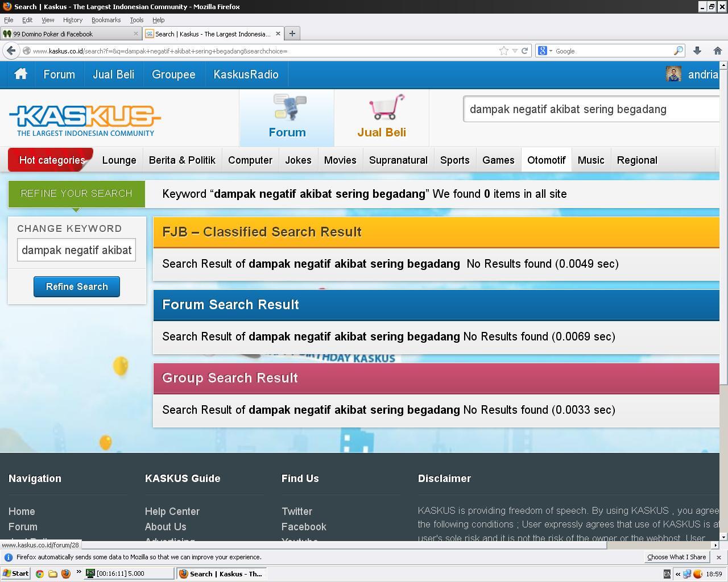Open the Firefox downloads arrow
The width and height of the screenshot is (728, 582).
click(697, 51)
